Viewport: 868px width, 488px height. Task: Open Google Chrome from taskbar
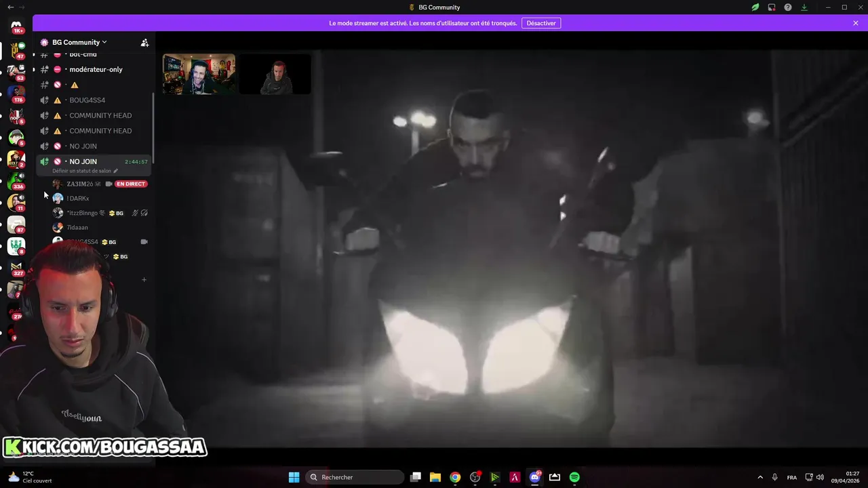tap(455, 477)
